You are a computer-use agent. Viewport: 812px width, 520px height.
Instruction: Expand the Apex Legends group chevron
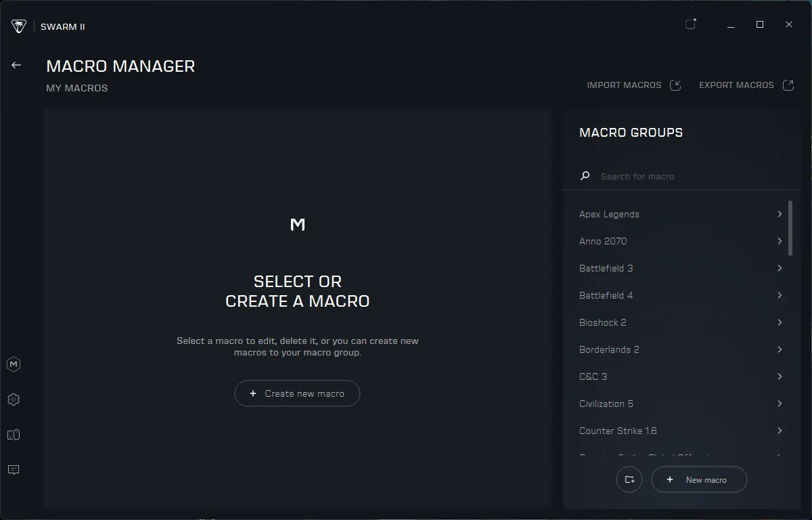(x=780, y=214)
